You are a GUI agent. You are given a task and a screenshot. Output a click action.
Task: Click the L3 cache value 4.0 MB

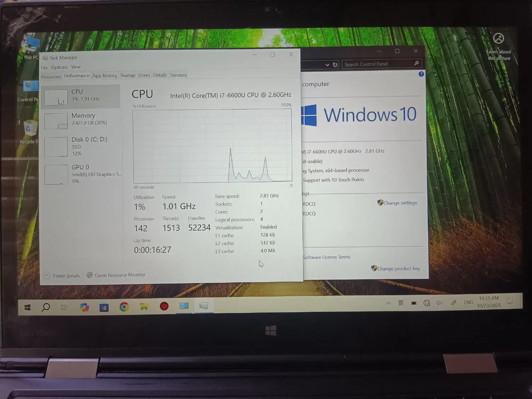(268, 251)
